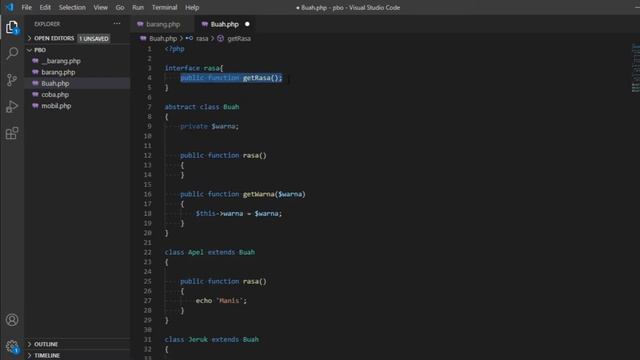
Task: Click rasa in the breadcrumb path
Action: (202, 38)
